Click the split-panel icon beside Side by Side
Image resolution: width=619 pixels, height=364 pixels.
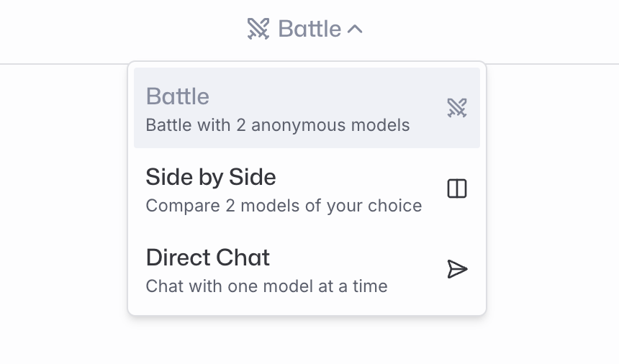coord(457,188)
